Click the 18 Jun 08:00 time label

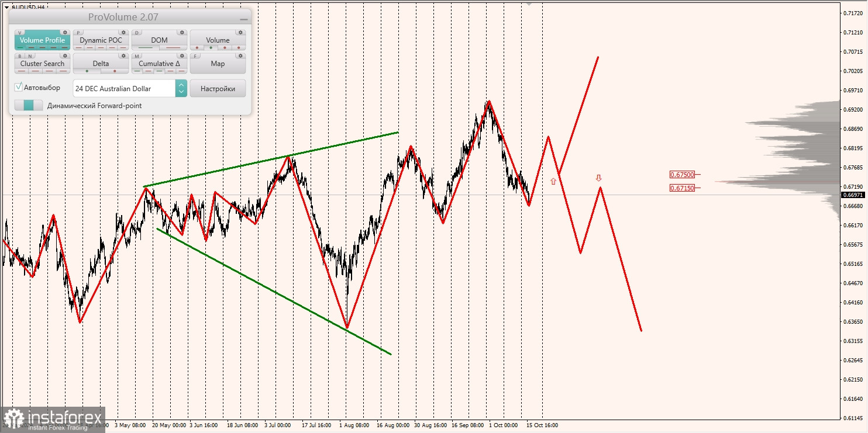242,425
